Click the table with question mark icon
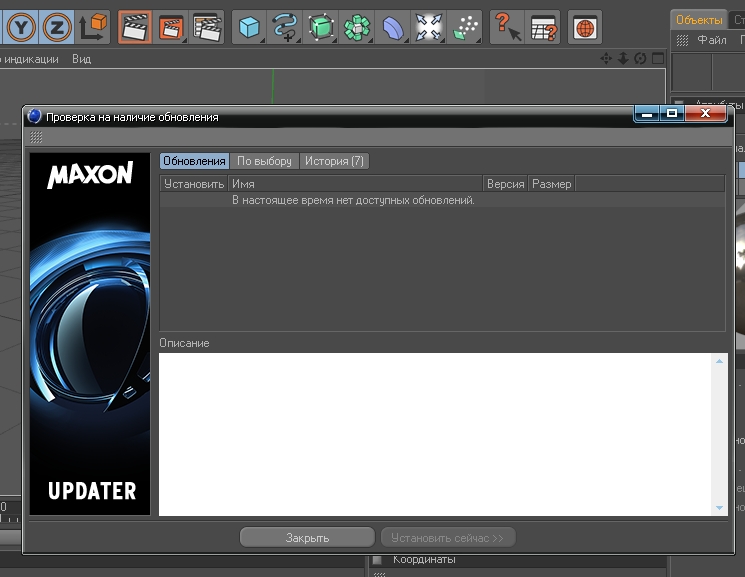 [x=543, y=27]
